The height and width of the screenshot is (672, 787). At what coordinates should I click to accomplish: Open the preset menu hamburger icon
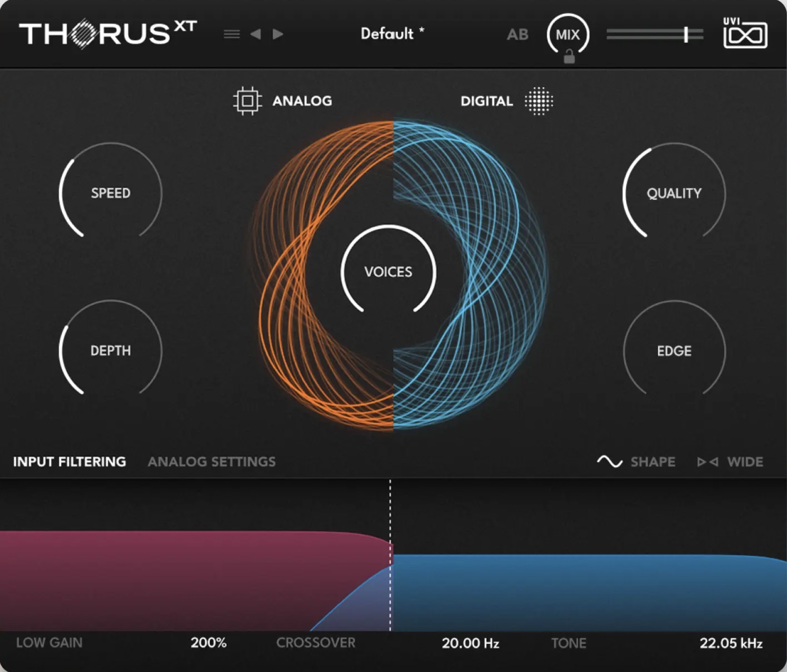pyautogui.click(x=232, y=34)
